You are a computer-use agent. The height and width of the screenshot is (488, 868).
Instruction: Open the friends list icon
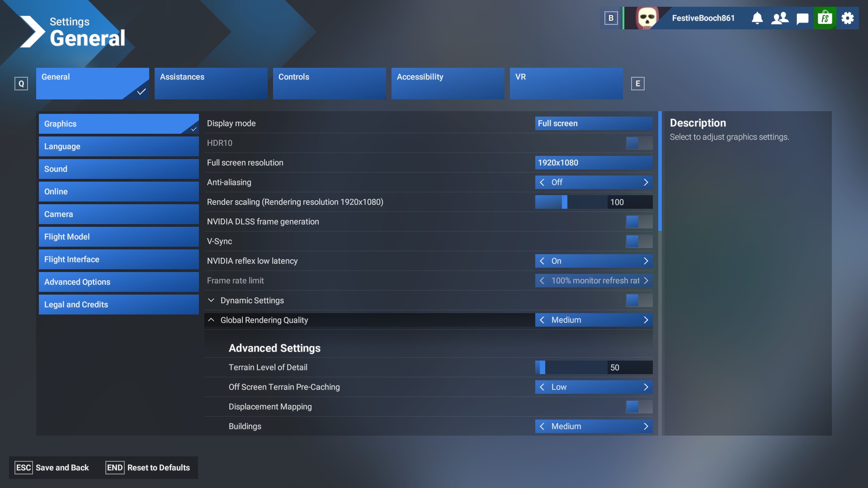780,18
